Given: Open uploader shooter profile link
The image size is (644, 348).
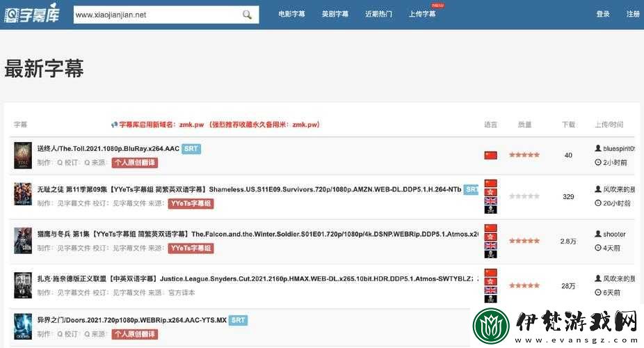Looking at the screenshot, I should 614,234.
